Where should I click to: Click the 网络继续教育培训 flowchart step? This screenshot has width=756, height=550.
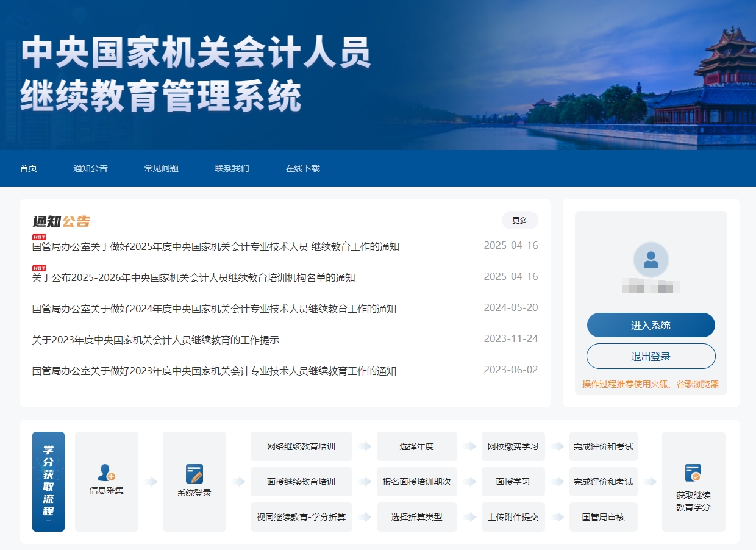click(x=301, y=446)
